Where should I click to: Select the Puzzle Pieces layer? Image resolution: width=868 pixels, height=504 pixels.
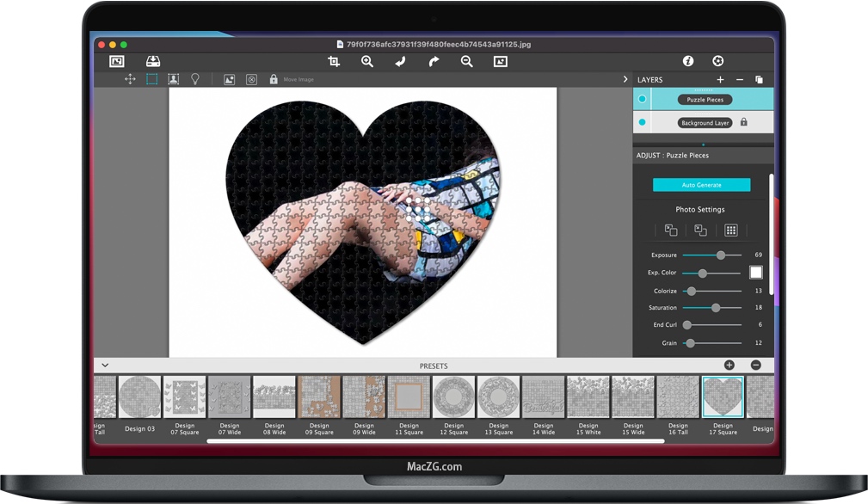tap(705, 99)
